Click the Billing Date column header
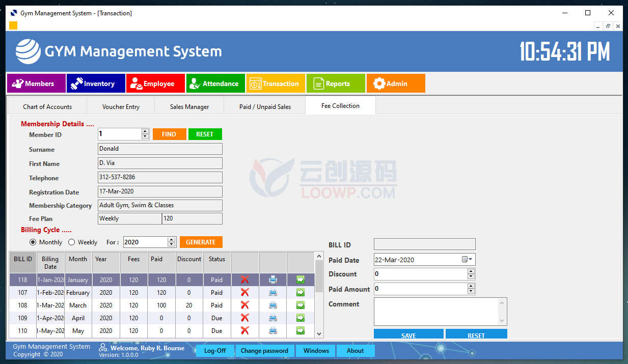The image size is (628, 364). (x=50, y=263)
